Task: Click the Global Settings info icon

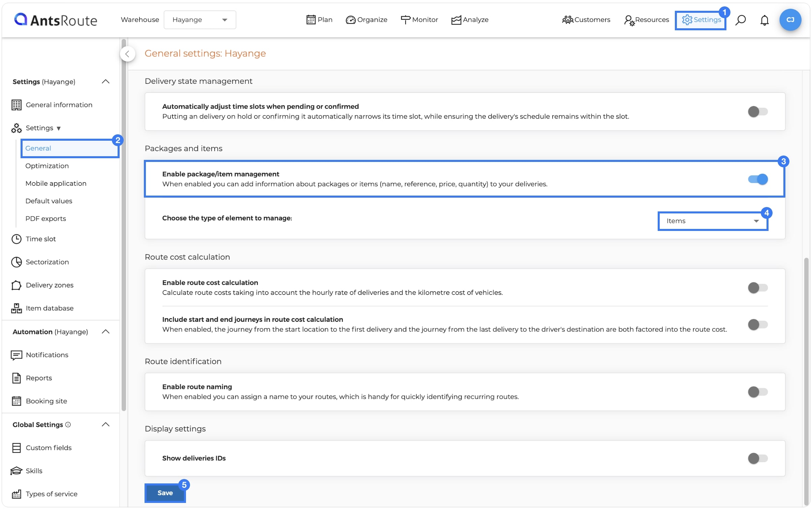Action: pyautogui.click(x=68, y=424)
